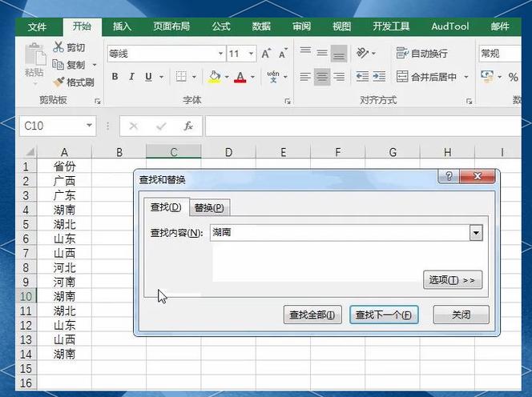Switch to the 数据 Data tab

(261, 26)
